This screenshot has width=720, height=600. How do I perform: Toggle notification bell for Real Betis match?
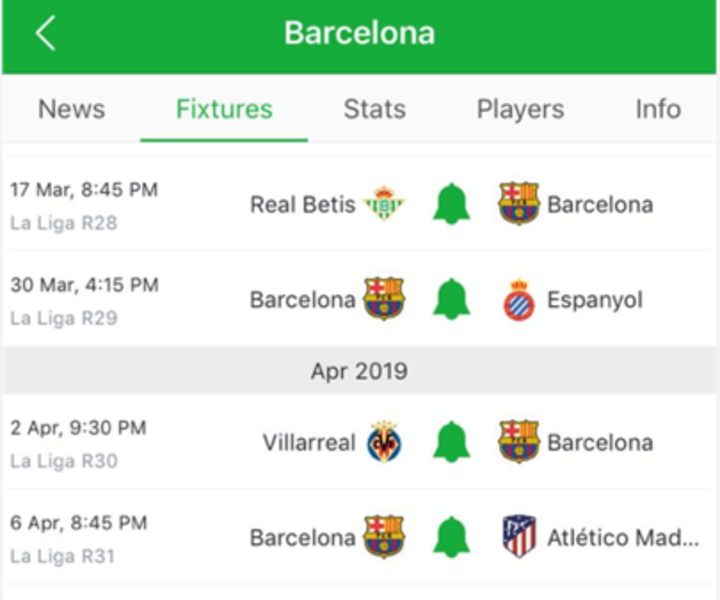[451, 204]
